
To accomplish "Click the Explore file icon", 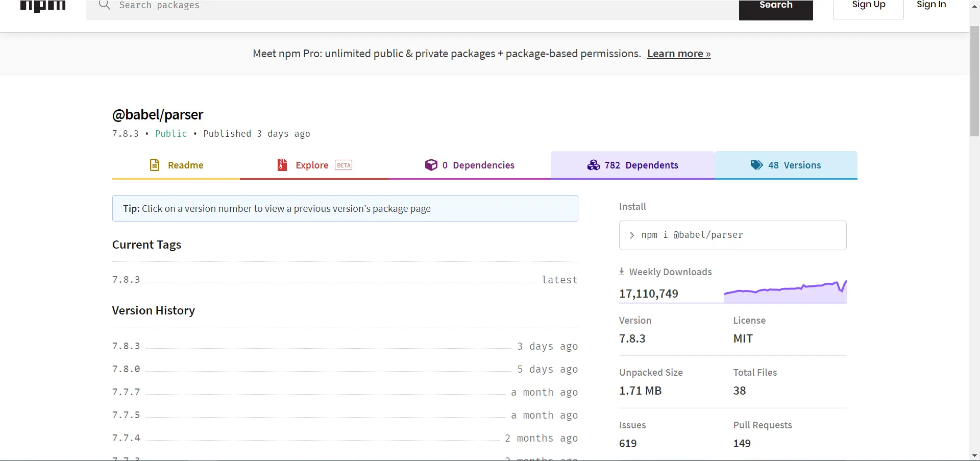I will [282, 165].
